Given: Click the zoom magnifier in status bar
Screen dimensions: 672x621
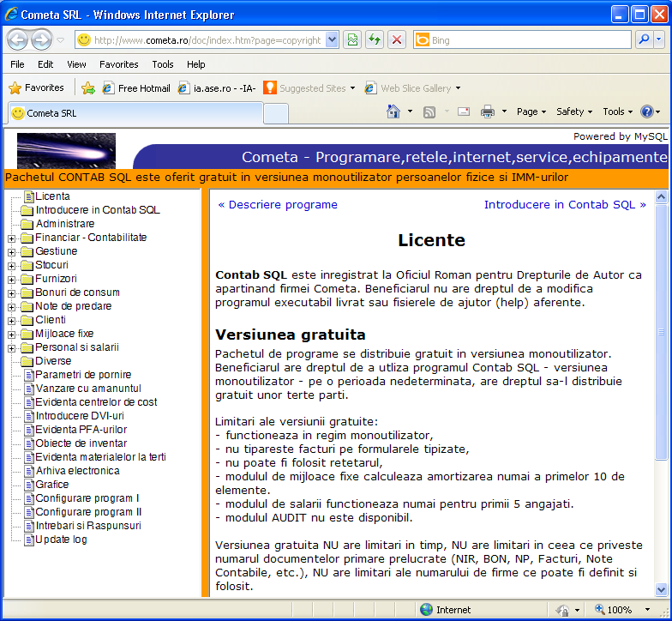Looking at the screenshot, I should pos(600,609).
